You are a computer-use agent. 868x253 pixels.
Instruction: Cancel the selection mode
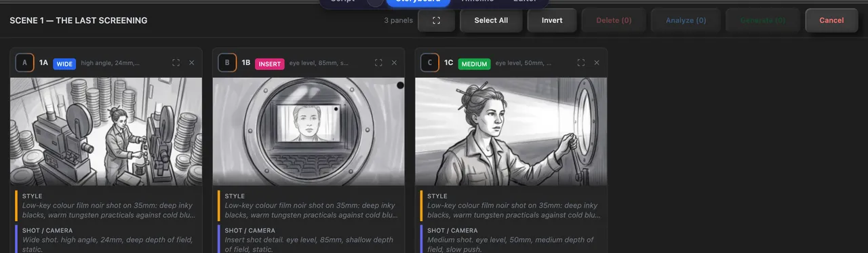[x=831, y=20]
